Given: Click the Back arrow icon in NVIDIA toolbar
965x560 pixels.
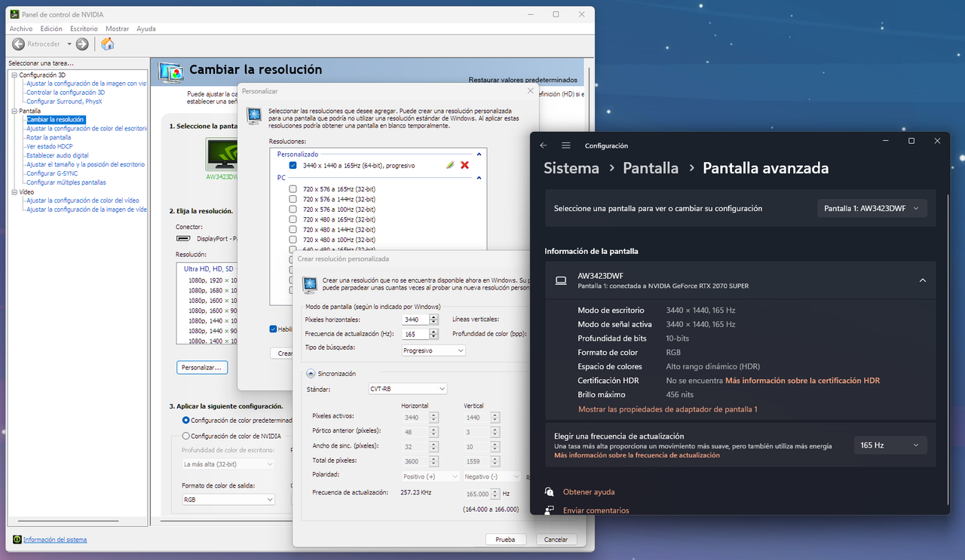Looking at the screenshot, I should (19, 44).
